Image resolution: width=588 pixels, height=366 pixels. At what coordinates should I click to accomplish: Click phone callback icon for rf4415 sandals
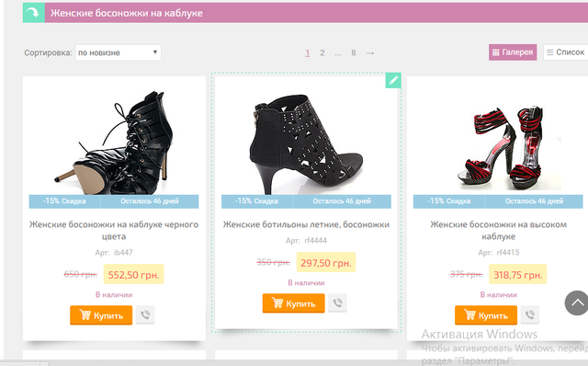(x=530, y=315)
